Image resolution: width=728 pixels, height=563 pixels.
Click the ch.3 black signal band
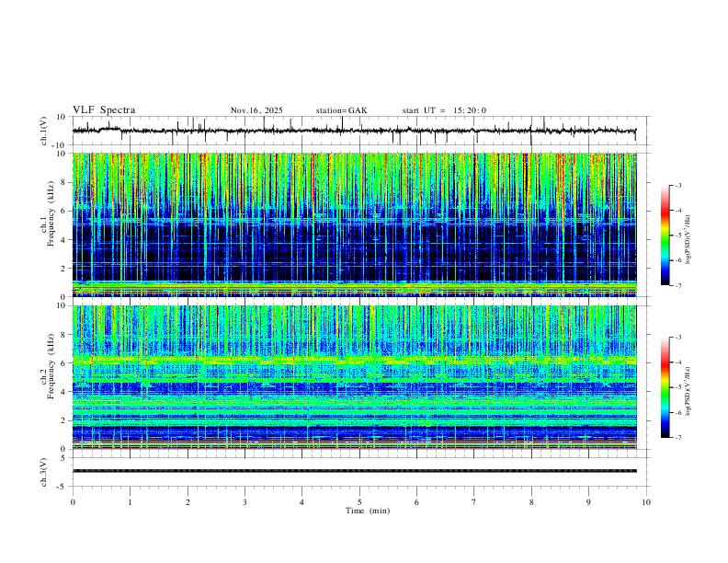pyautogui.click(x=355, y=471)
